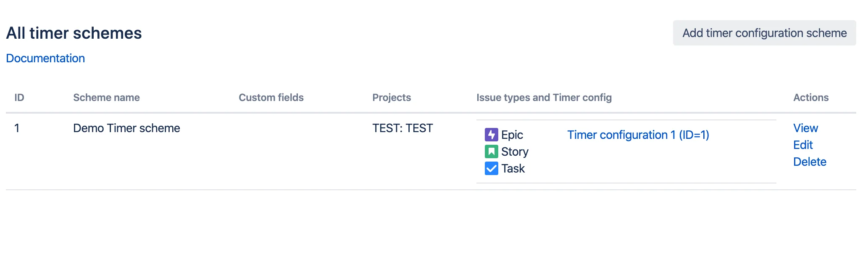This screenshot has width=868, height=255.
Task: Click the All timer schemes heading
Action: [x=74, y=33]
